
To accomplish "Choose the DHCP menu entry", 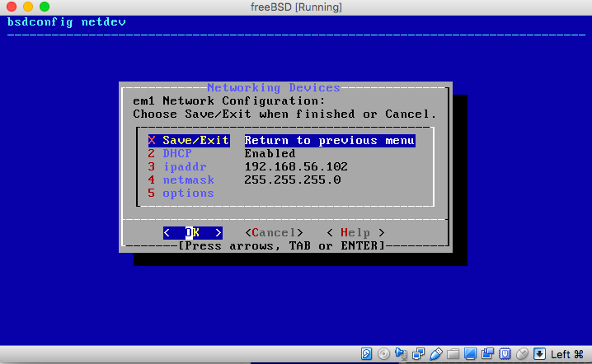I will 170,153.
